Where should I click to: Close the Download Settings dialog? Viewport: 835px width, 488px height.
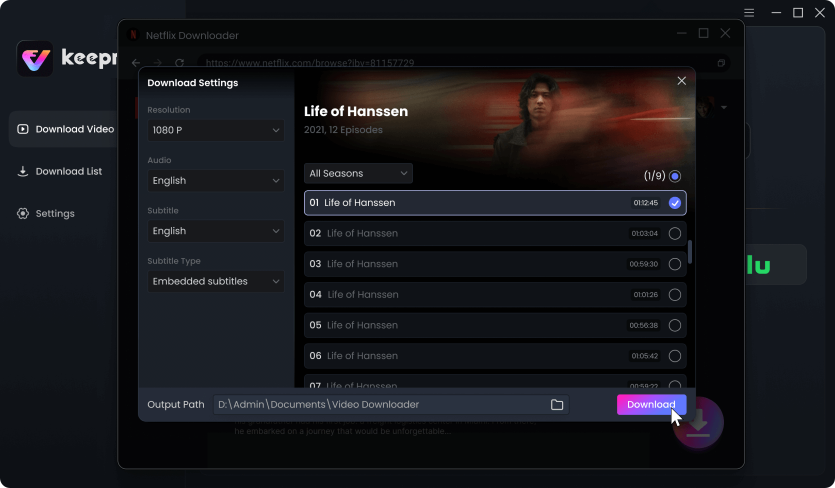pos(682,81)
